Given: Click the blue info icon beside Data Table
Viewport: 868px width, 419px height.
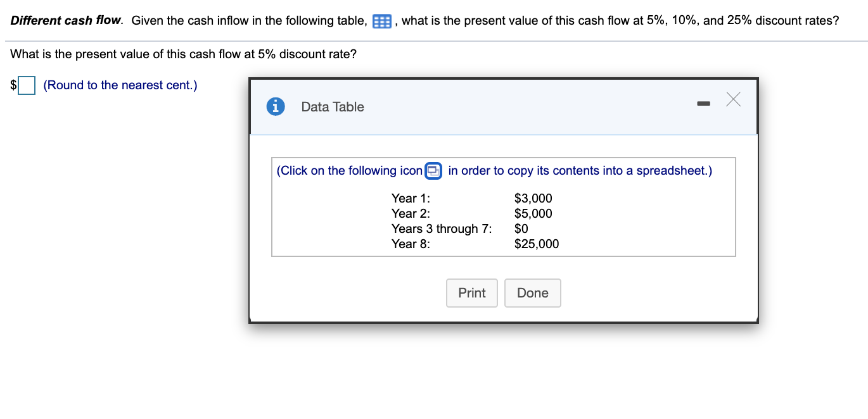Looking at the screenshot, I should pos(275,107).
